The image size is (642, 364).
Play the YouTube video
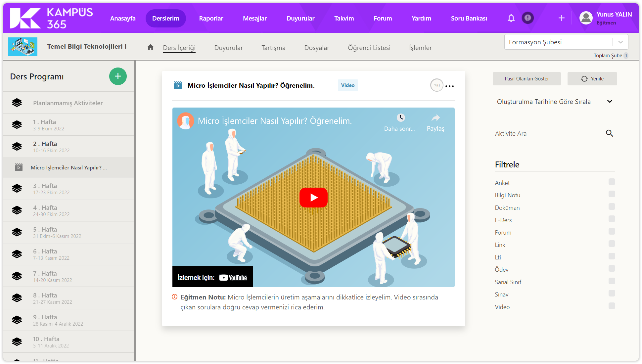pos(313,198)
